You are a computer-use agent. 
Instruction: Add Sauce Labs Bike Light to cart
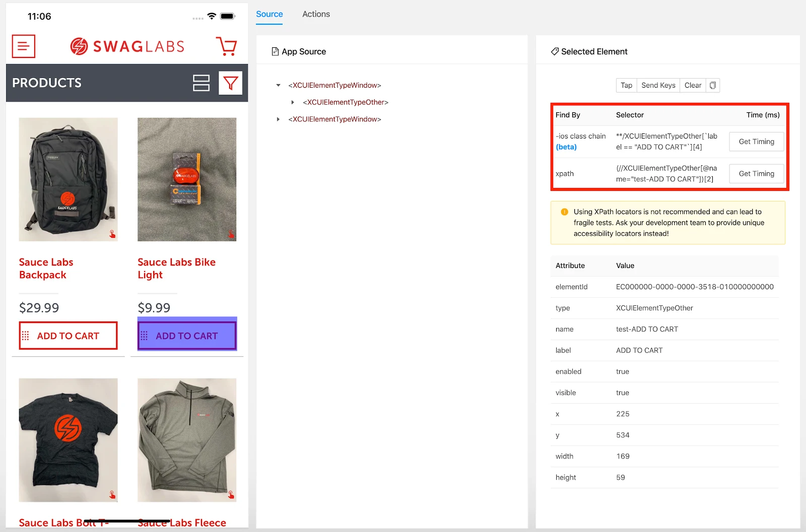tap(187, 336)
